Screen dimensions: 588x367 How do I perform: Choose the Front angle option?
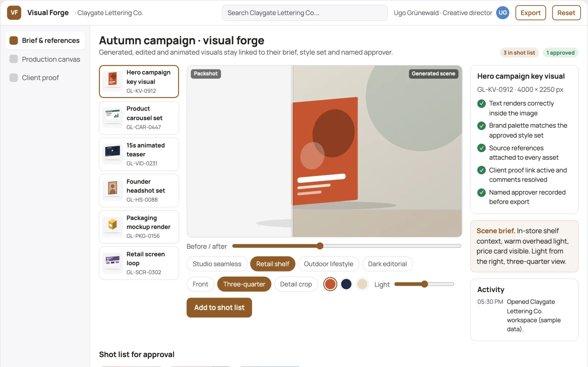(x=200, y=284)
